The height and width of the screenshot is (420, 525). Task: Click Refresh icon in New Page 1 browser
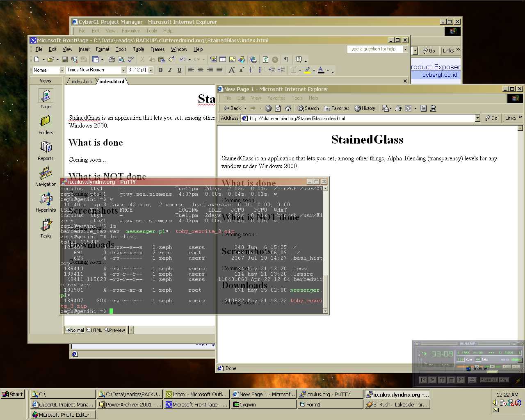[x=278, y=108]
